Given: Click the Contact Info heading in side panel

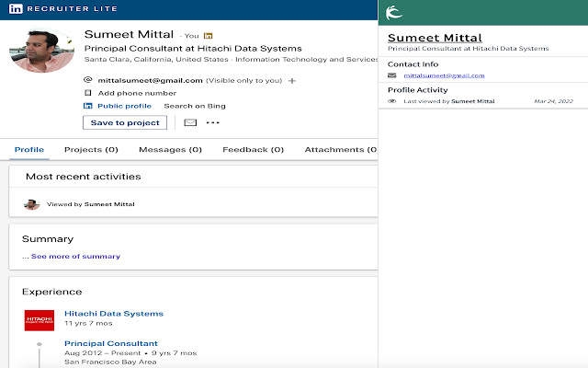Looking at the screenshot, I should 413,64.
